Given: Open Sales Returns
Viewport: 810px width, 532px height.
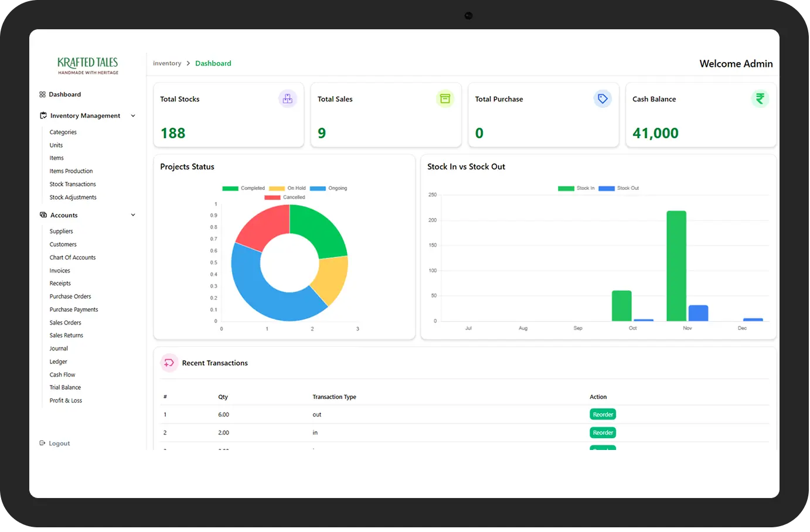Looking at the screenshot, I should coord(66,336).
